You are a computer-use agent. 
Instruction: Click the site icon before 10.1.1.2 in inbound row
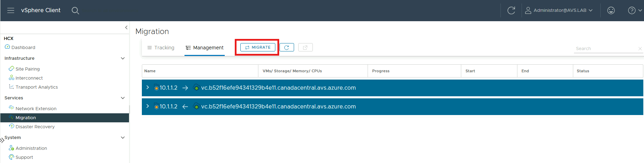tap(156, 107)
